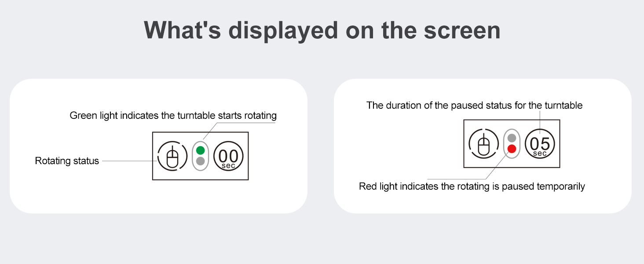Click the word "Red" in the right caption
Image resolution: width=644 pixels, height=264 pixels.
click(367, 187)
